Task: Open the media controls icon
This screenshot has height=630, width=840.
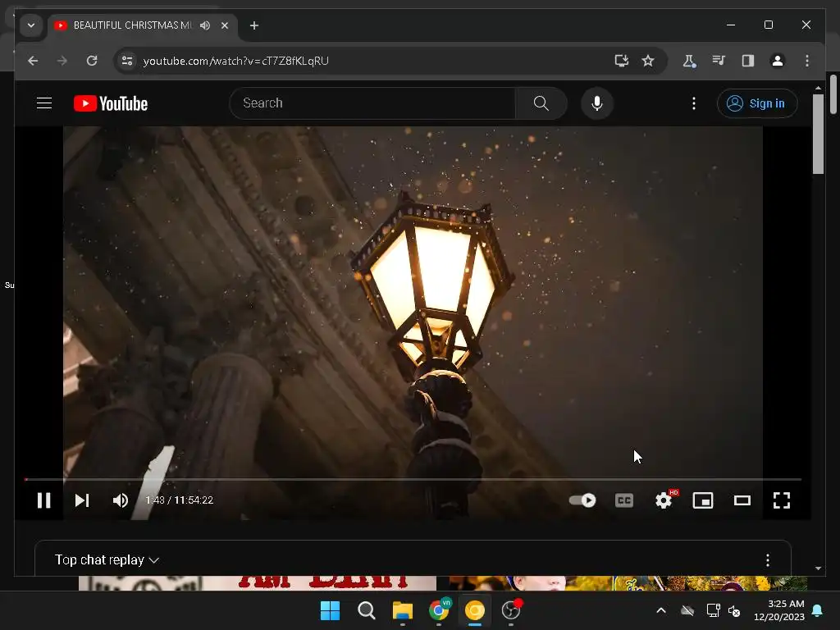Action: (719, 61)
